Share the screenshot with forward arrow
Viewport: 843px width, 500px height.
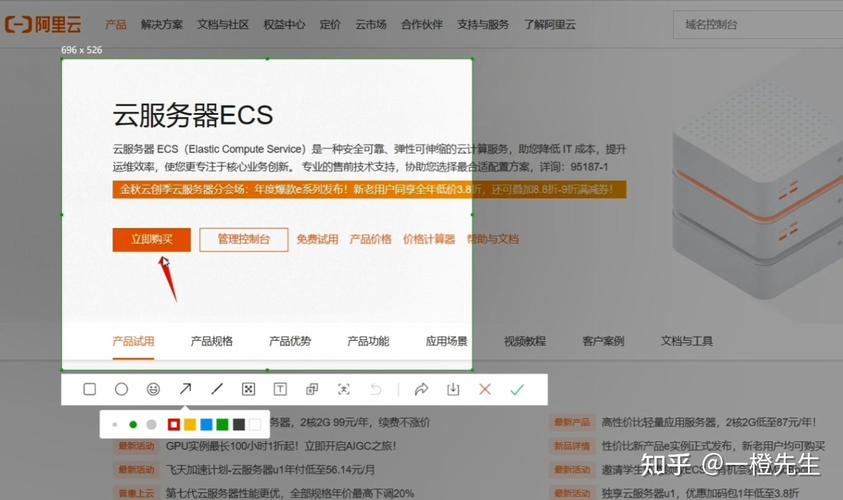[422, 389]
